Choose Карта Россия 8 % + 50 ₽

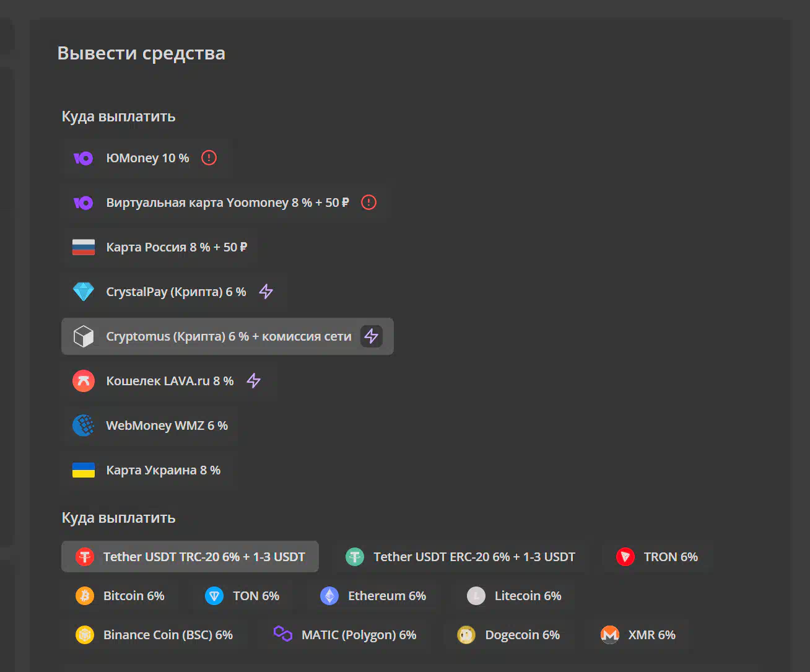click(x=160, y=247)
